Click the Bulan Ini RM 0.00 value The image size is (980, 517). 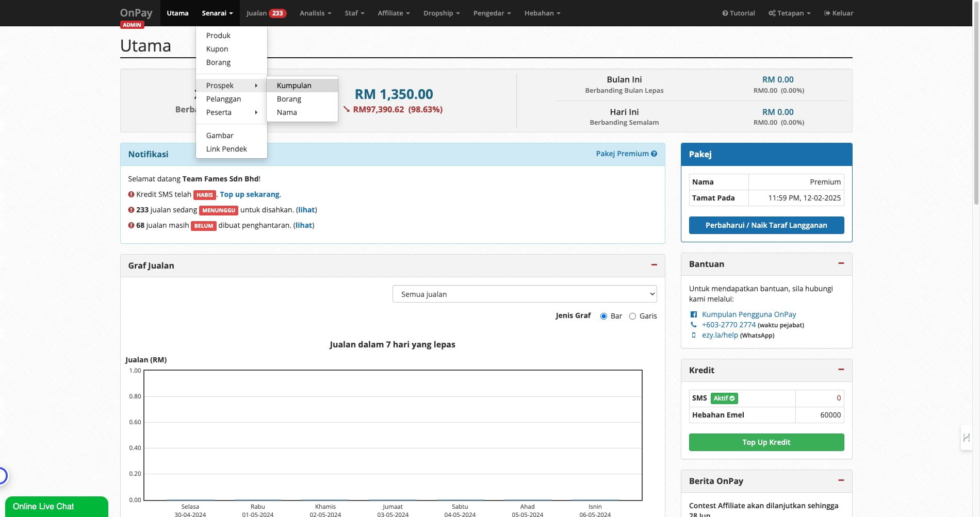(x=778, y=79)
